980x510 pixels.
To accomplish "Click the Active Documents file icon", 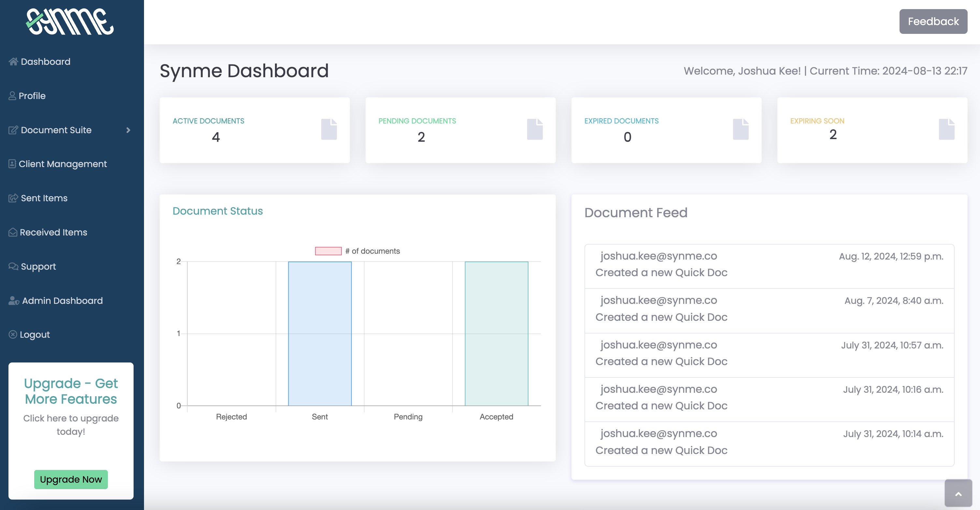I will click(x=329, y=129).
